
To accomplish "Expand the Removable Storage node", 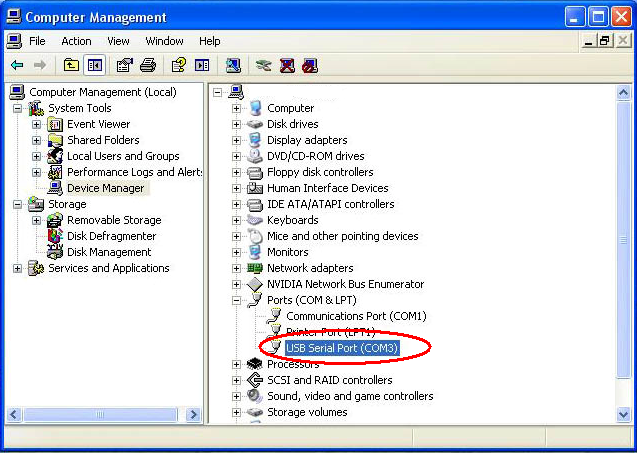I will click(x=36, y=220).
